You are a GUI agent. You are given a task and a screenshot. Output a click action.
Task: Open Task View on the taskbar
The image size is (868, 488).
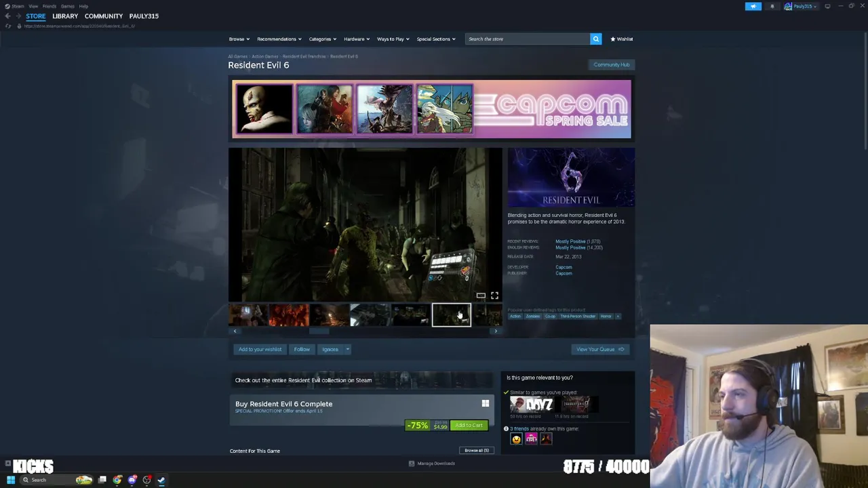[x=102, y=480]
